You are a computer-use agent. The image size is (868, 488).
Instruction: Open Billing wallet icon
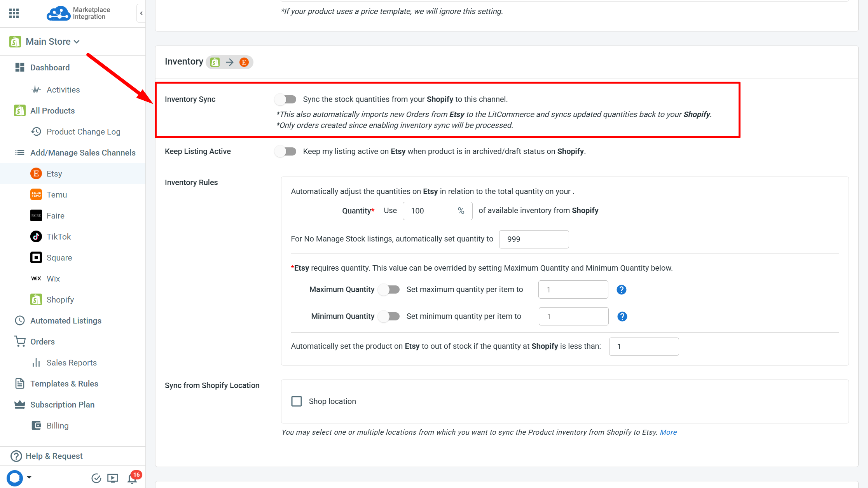36,426
